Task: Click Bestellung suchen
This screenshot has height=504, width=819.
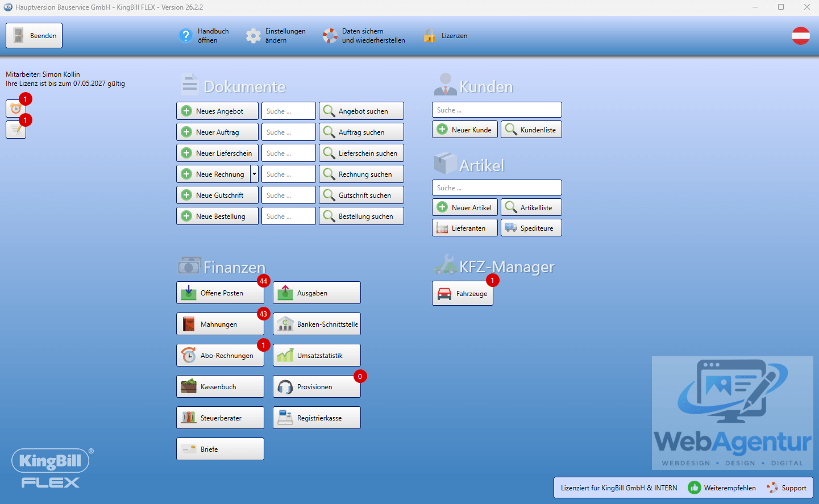Action: point(361,216)
